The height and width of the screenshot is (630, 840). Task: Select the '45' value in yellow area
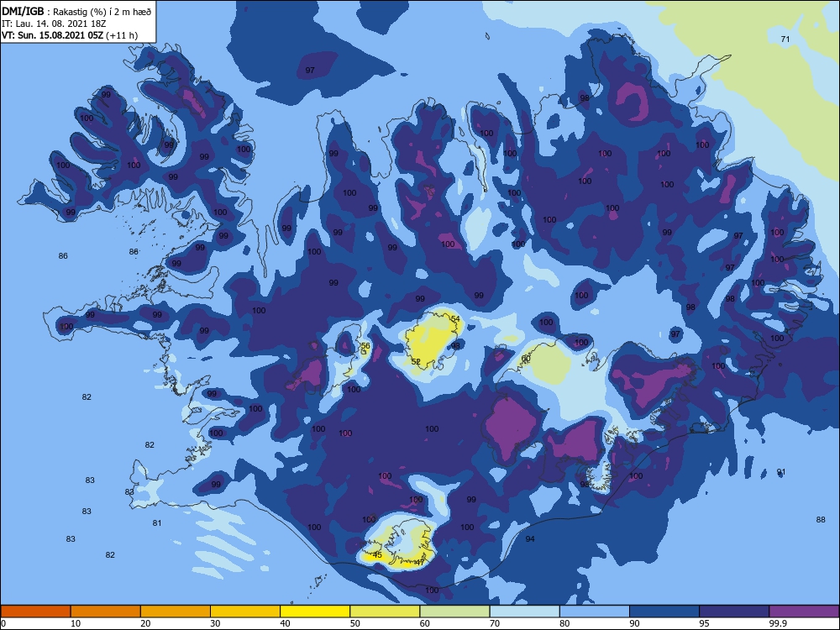[377, 555]
